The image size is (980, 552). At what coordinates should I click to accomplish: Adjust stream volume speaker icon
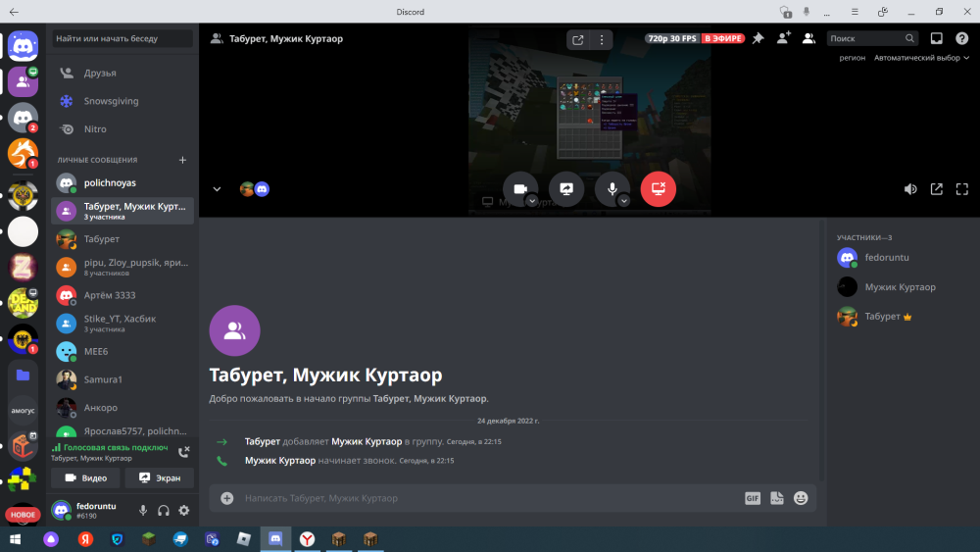pos(910,189)
